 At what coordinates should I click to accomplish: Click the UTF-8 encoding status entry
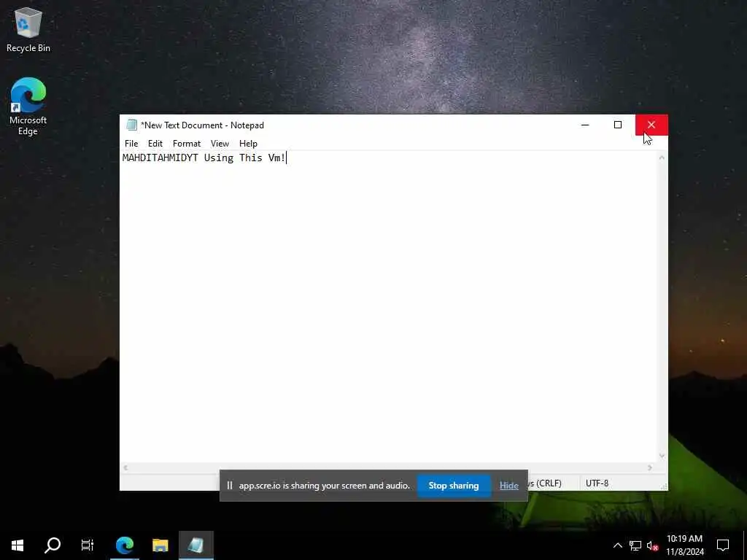click(597, 483)
